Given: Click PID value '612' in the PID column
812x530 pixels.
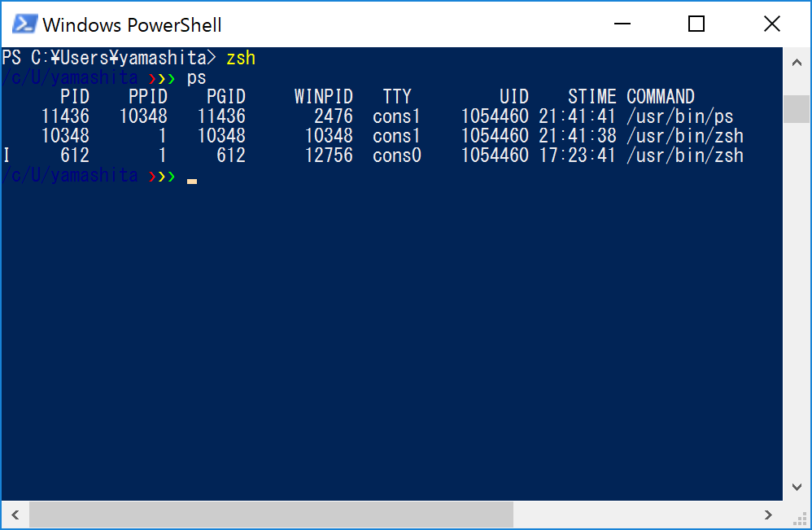Looking at the screenshot, I should (x=75, y=155).
